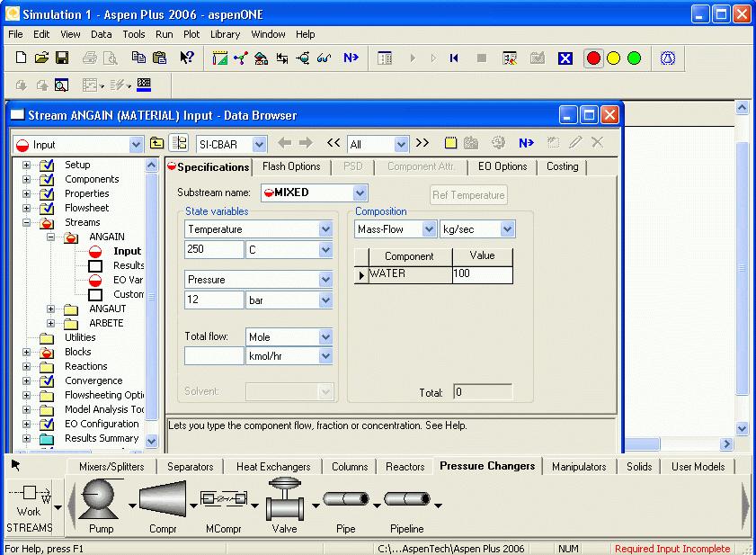The width and height of the screenshot is (756, 555).
Task: Expand the ANGAUT stream node
Action: click(x=50, y=309)
